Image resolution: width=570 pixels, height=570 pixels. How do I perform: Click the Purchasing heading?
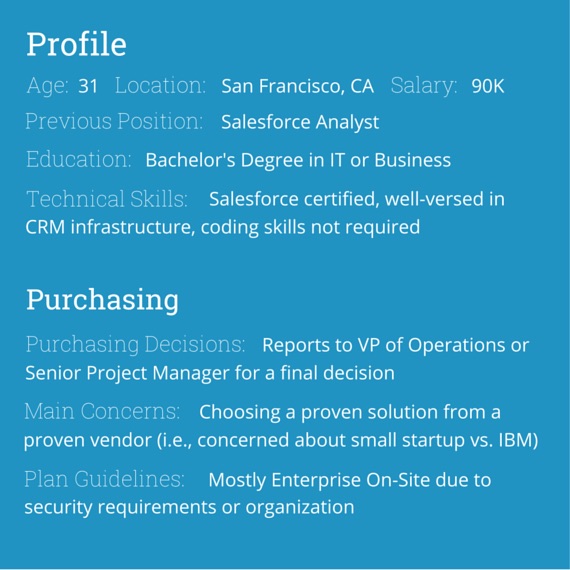click(x=102, y=300)
